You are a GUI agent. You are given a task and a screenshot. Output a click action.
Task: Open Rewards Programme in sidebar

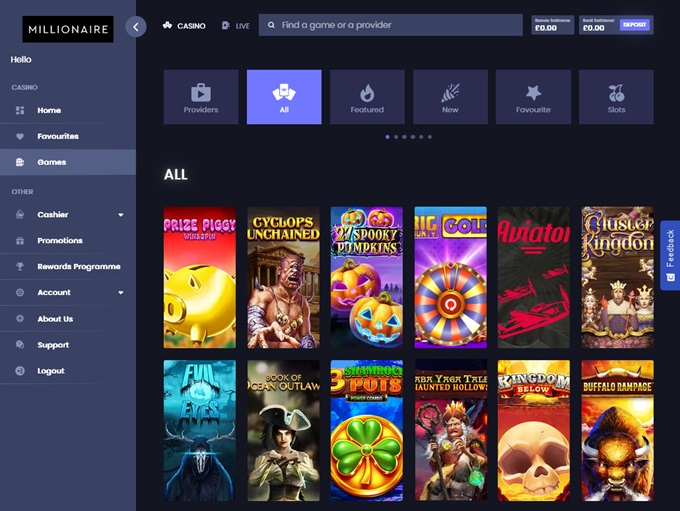point(78,267)
